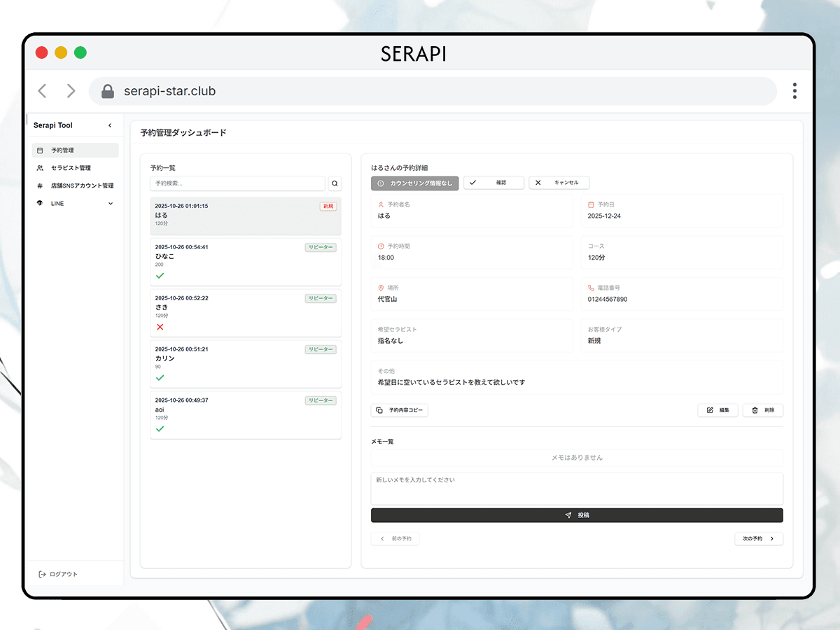This screenshot has height=630, width=840.
Task: Click the 予約内容コピー button
Action: coord(399,410)
